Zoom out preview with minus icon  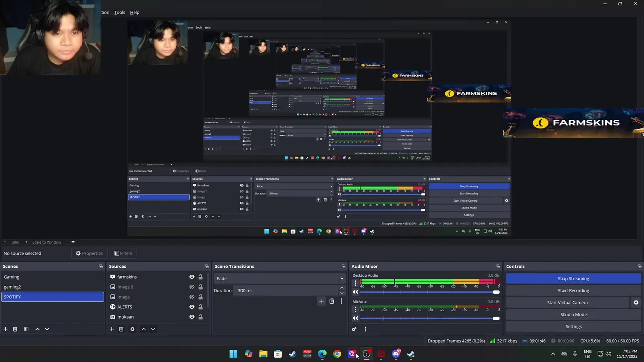(5, 242)
